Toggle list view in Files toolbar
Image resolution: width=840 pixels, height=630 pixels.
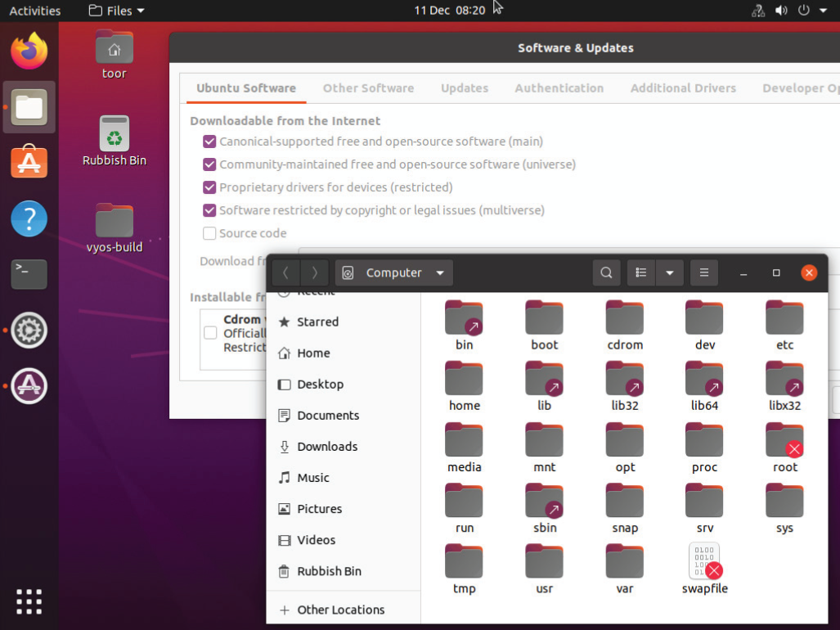pyautogui.click(x=640, y=272)
